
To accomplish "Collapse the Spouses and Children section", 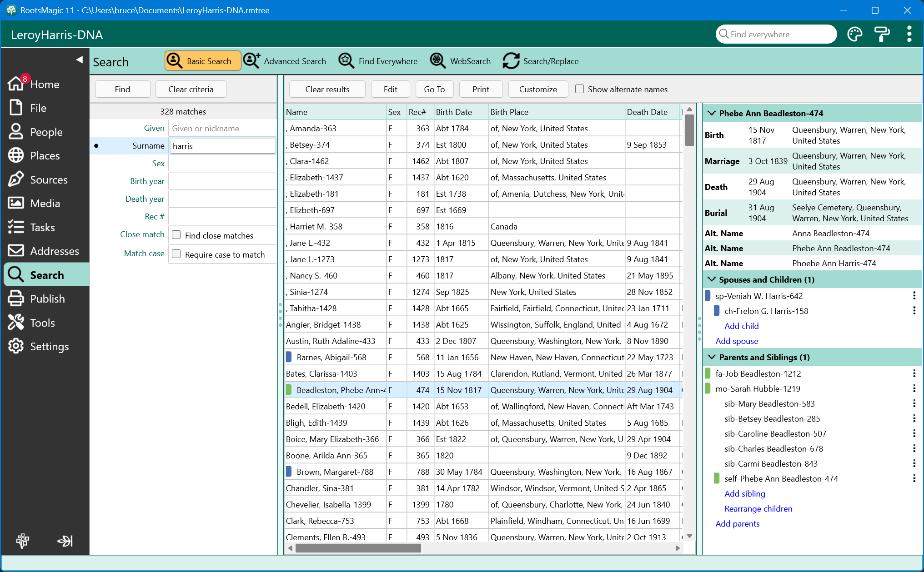I will (x=712, y=279).
